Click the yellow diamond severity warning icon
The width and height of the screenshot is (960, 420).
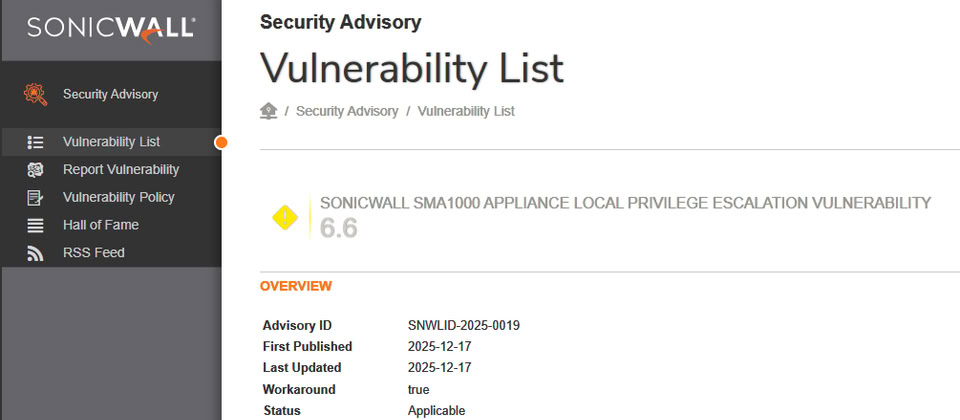tap(285, 216)
